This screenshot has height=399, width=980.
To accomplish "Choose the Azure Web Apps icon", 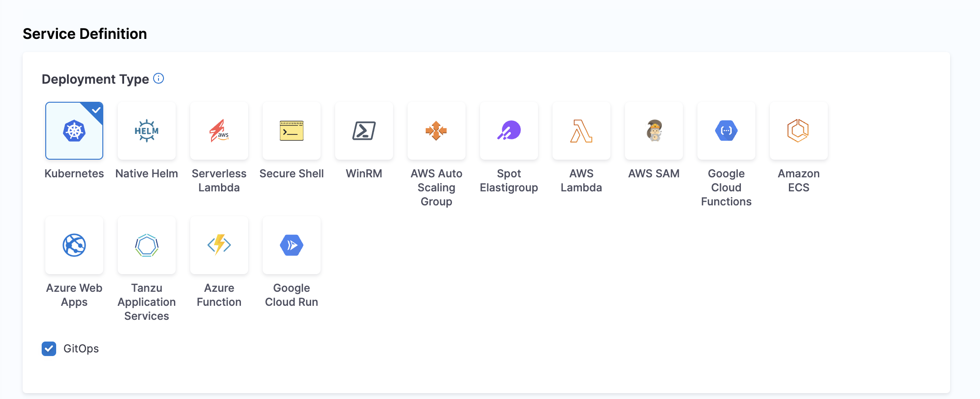I will pyautogui.click(x=74, y=245).
